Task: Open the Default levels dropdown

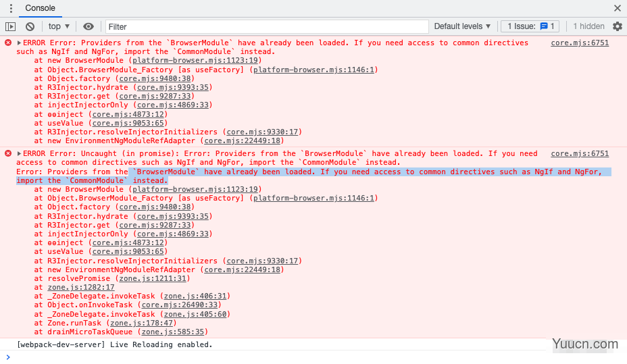Action: pyautogui.click(x=462, y=26)
